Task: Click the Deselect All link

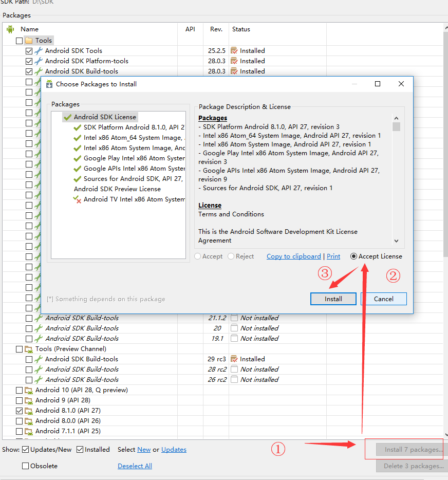Action: 135,466
